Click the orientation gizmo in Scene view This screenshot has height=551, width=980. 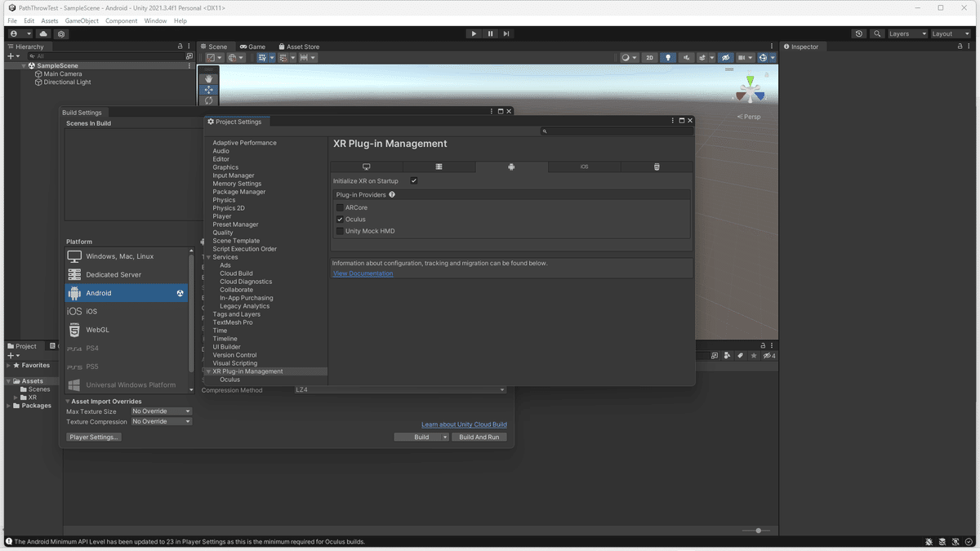pyautogui.click(x=749, y=92)
